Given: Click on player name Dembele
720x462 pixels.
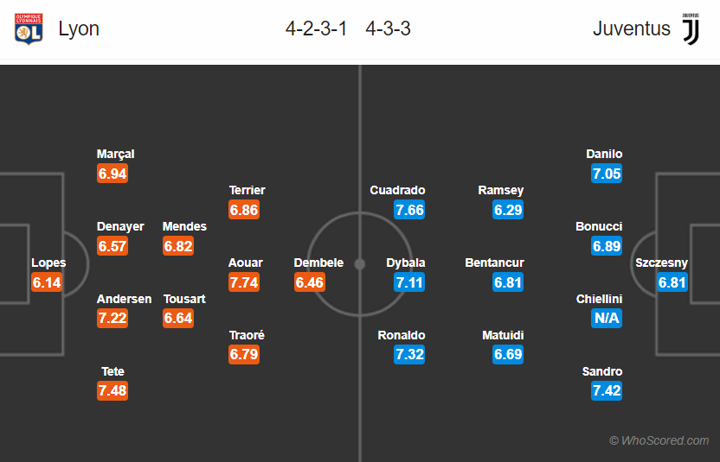Looking at the screenshot, I should click(x=318, y=263).
